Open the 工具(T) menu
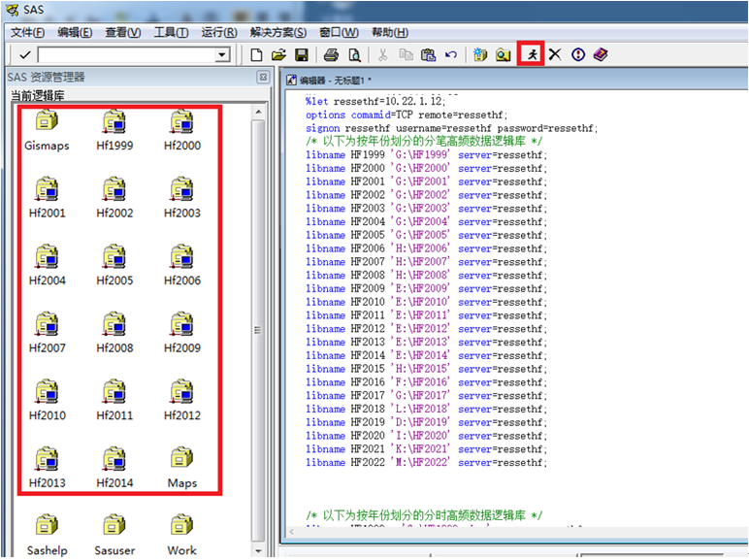 [171, 32]
